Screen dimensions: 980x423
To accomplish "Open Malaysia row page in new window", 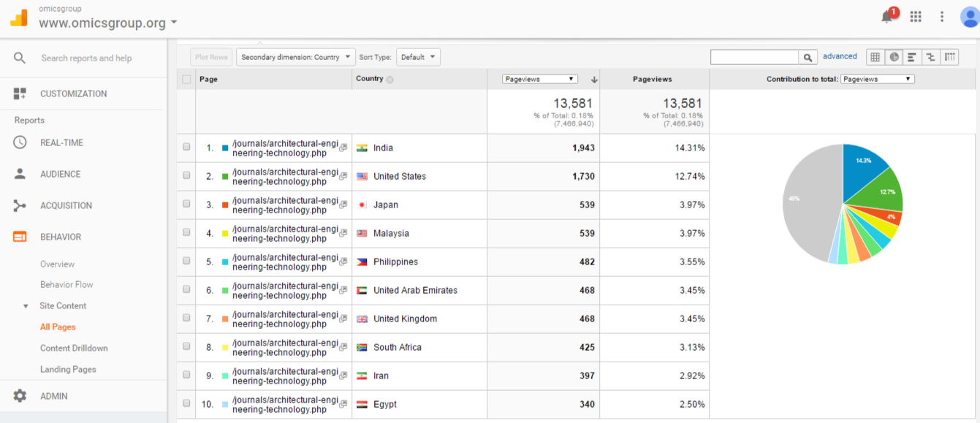I will pyautogui.click(x=343, y=233).
